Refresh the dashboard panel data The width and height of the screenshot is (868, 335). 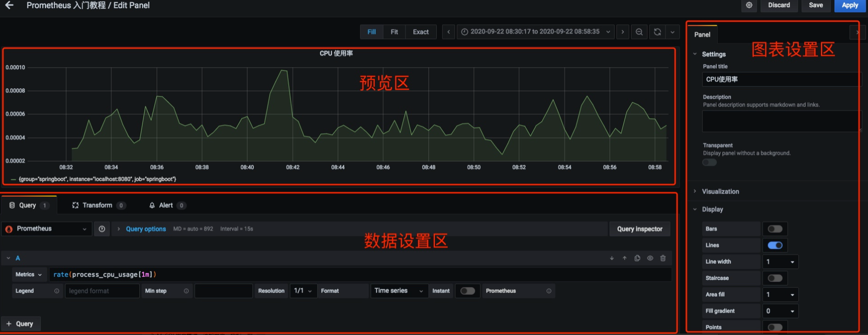click(657, 32)
